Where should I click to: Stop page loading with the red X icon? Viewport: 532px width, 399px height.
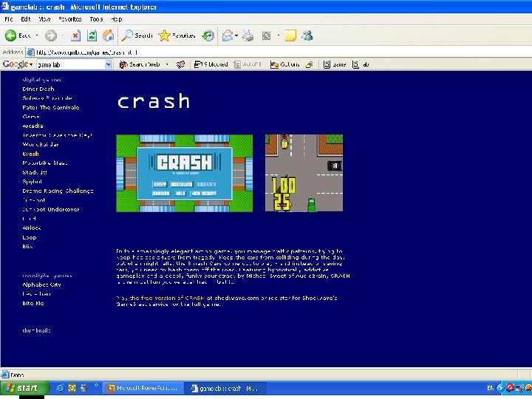click(75, 35)
